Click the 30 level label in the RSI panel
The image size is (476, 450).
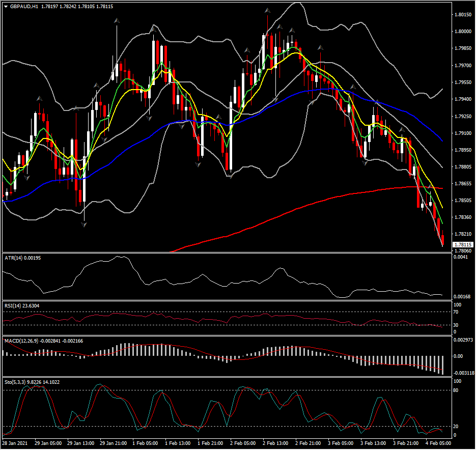(x=457, y=325)
